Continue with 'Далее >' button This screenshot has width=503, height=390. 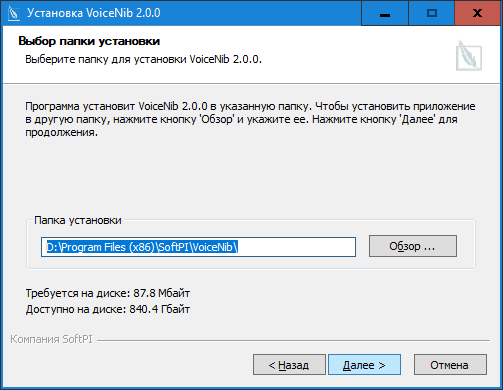(364, 365)
